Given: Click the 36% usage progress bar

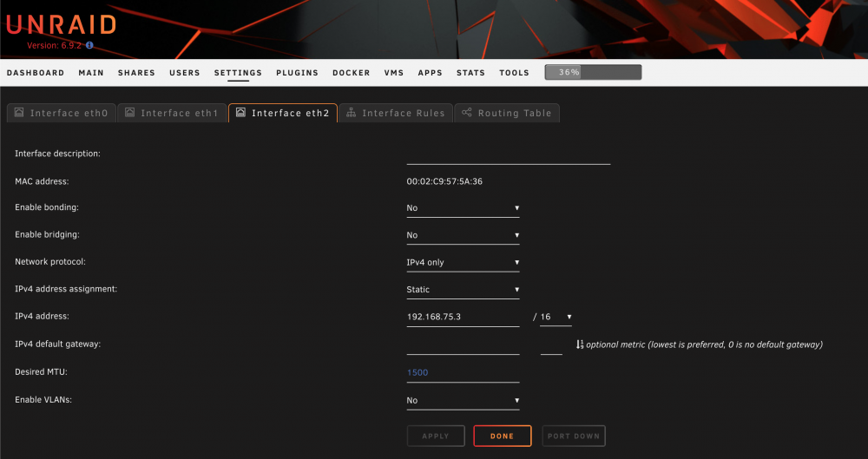Looking at the screenshot, I should (593, 72).
